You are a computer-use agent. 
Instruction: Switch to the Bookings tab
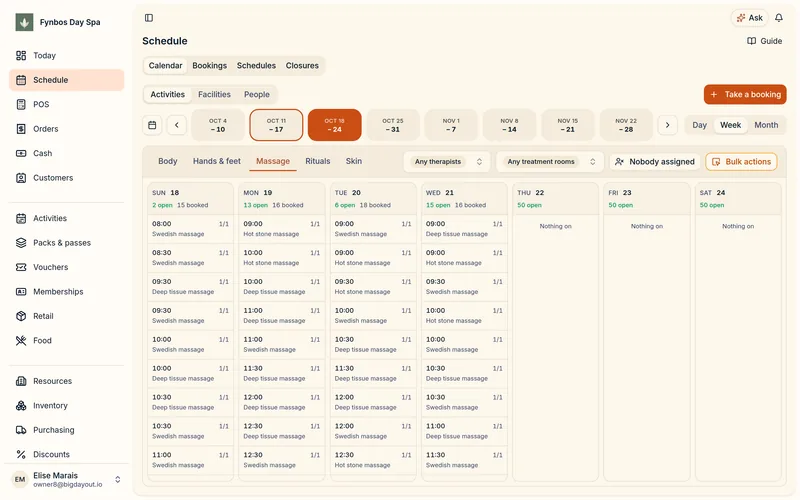point(210,66)
